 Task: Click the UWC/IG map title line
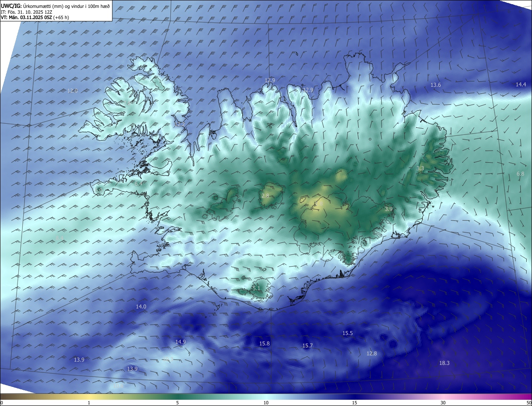[55, 5]
